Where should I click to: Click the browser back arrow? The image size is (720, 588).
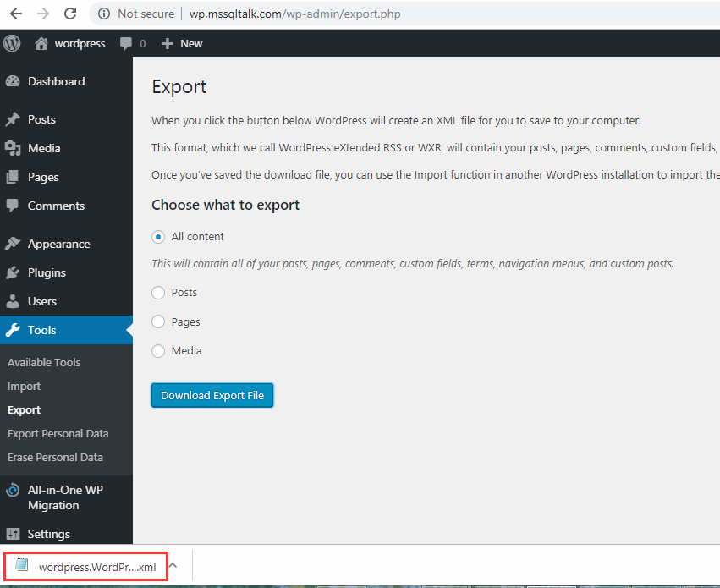[16, 14]
